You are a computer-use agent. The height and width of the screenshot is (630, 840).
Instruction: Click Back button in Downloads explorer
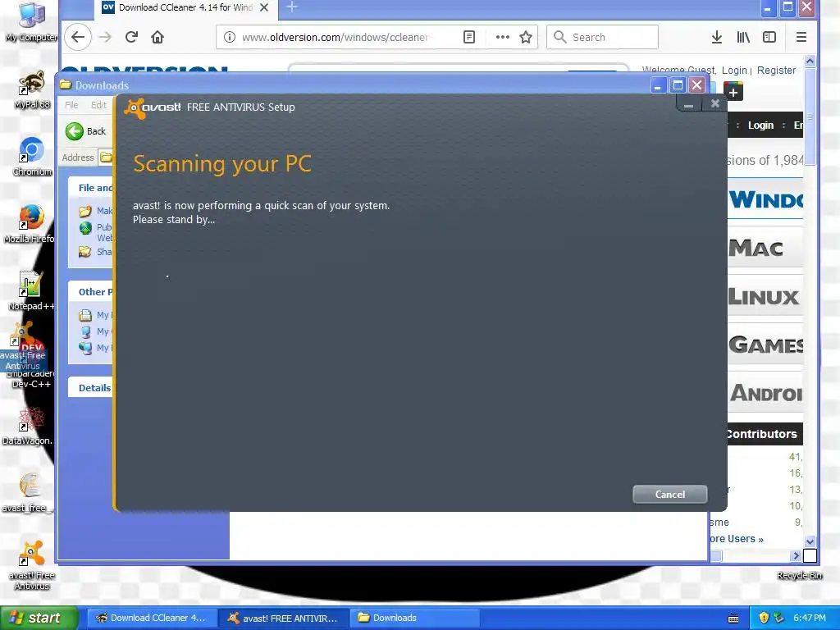click(x=86, y=131)
